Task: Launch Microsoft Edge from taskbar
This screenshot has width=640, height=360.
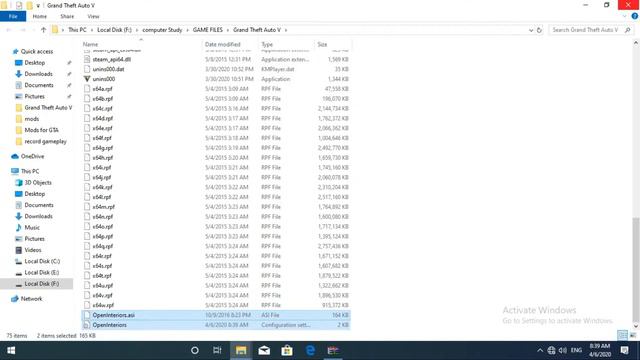Action: pos(310,351)
